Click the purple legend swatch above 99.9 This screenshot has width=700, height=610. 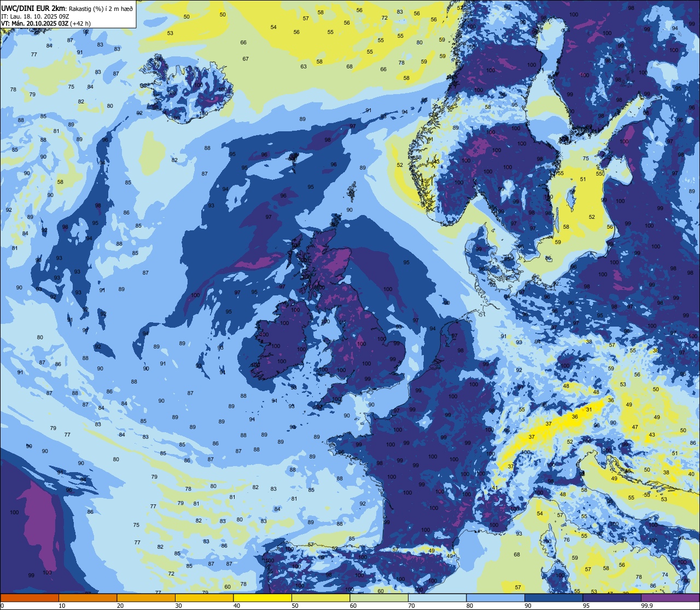pyautogui.click(x=670, y=597)
